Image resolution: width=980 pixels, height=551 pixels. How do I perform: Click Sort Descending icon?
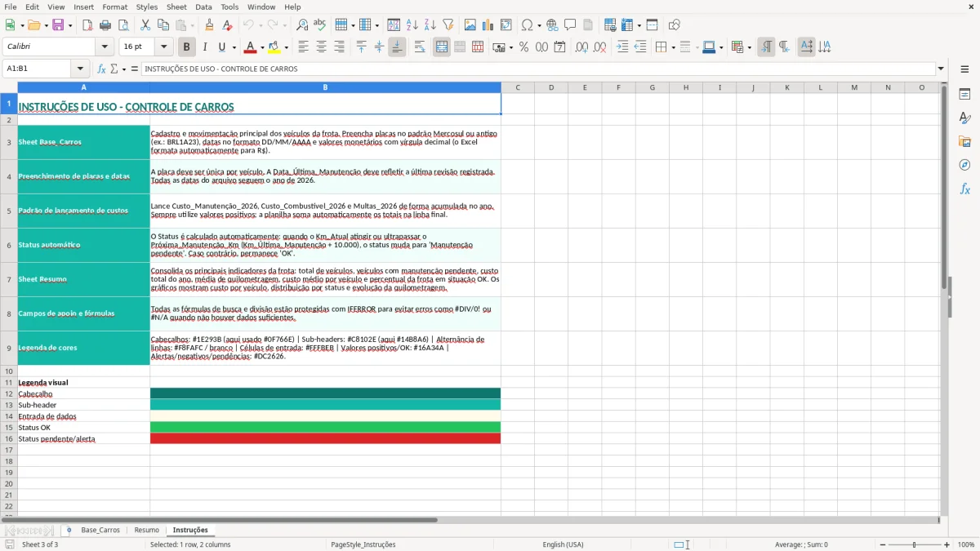(x=430, y=25)
